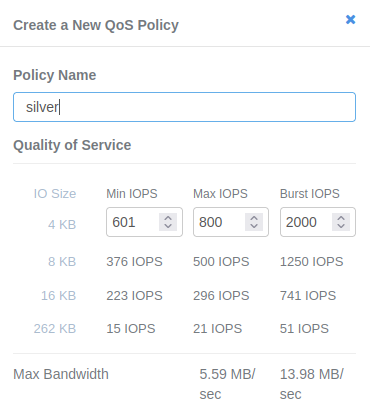Viewport: 370px width, 409px height.
Task: Click the 21 IOPS value
Action: pos(217,329)
